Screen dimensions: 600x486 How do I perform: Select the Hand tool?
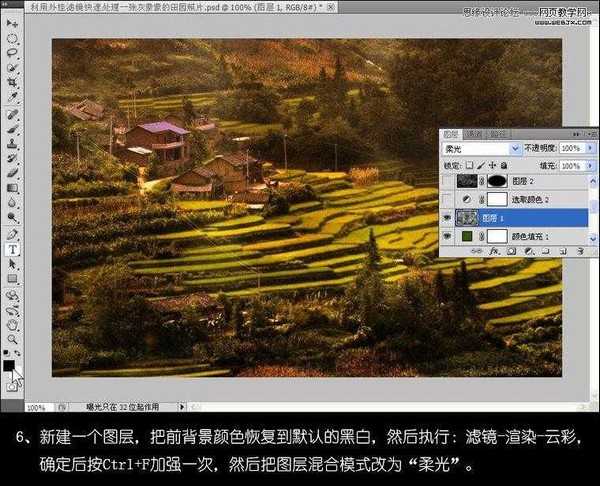(13, 324)
